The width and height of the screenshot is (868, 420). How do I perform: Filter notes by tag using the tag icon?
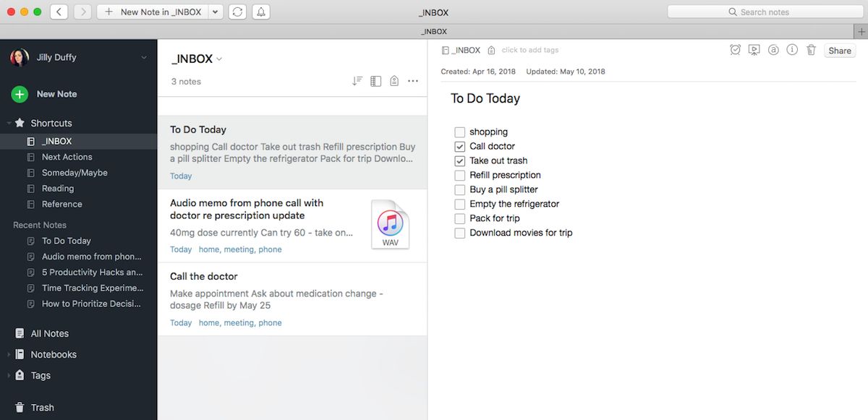click(x=394, y=81)
